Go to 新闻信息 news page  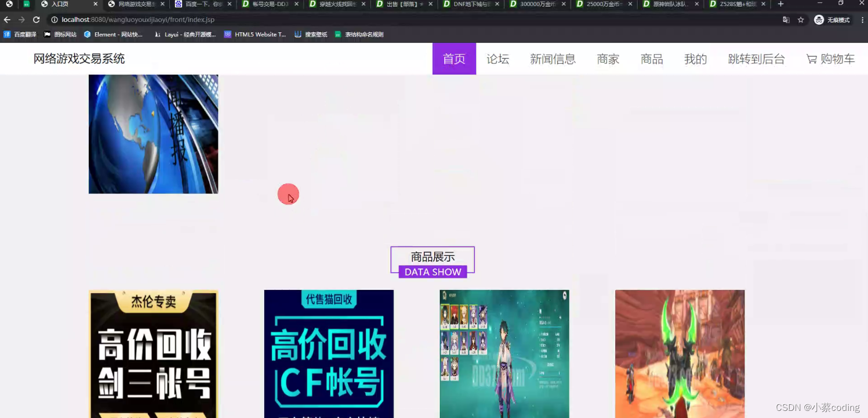pyautogui.click(x=553, y=59)
